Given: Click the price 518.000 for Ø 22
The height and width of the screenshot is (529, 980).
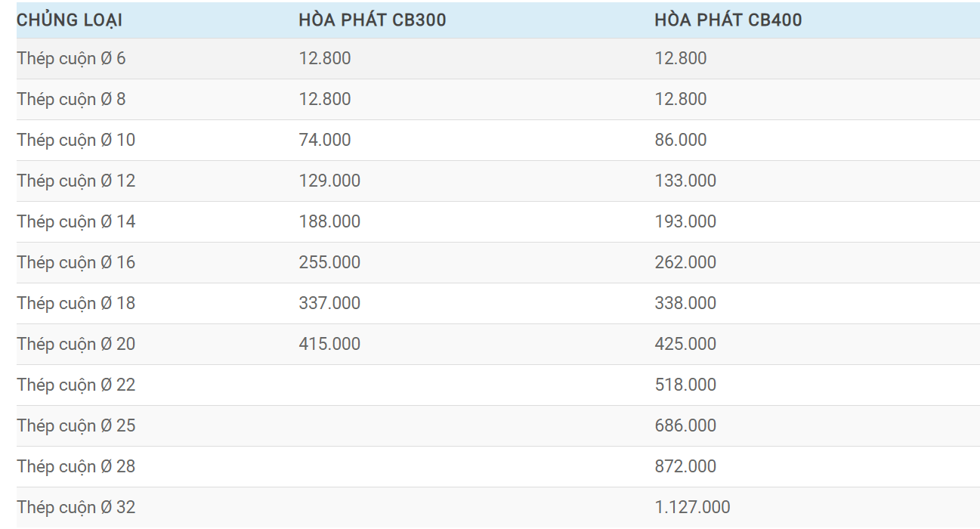Looking at the screenshot, I should [x=685, y=385].
